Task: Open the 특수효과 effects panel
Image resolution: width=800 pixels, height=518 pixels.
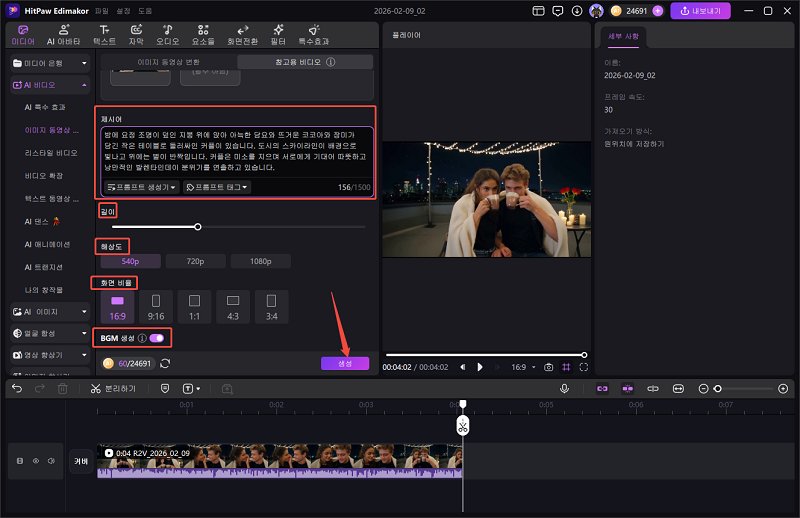Action: click(x=314, y=35)
